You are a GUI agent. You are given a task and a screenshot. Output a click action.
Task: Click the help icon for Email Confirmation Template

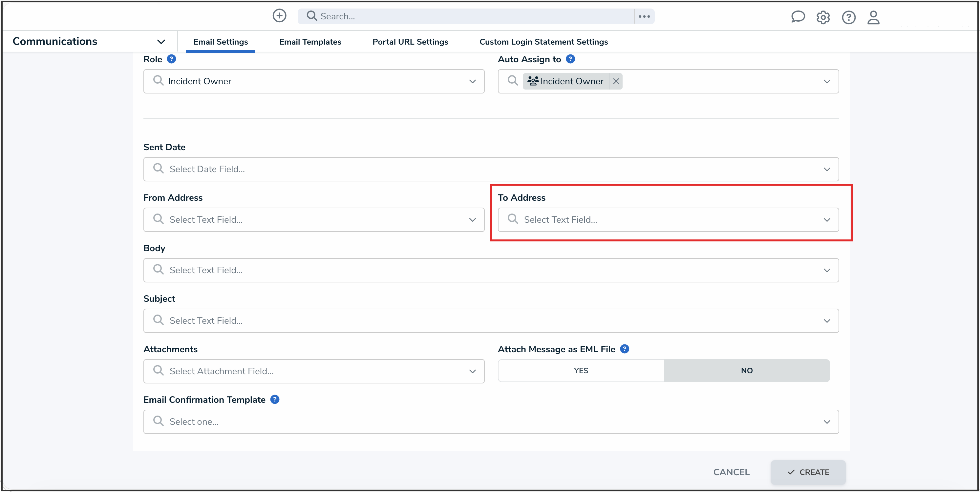275,399
